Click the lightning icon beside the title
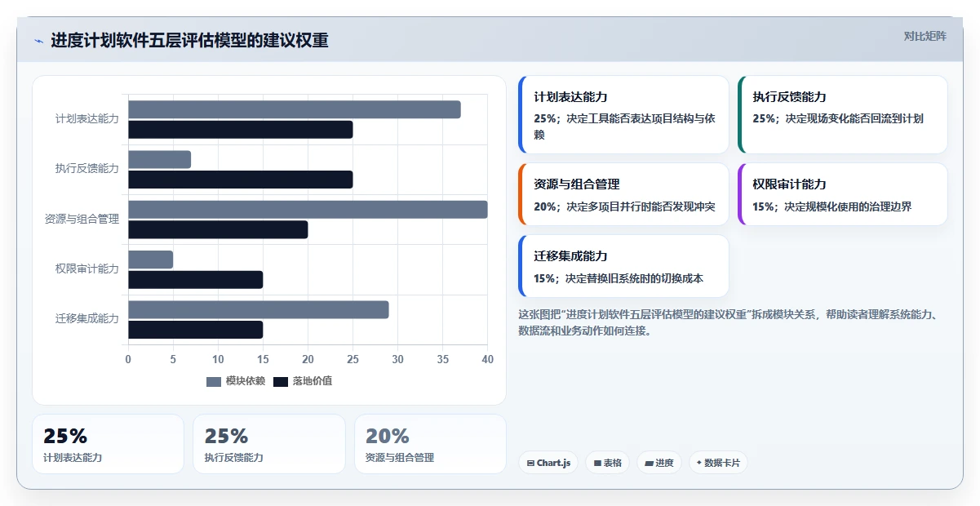The height and width of the screenshot is (506, 980). point(39,41)
